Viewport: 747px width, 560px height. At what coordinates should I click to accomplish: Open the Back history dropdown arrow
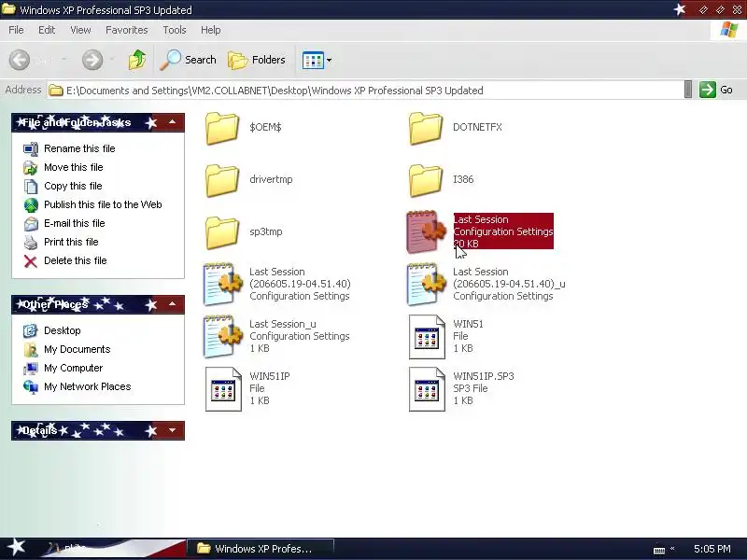coord(63,60)
